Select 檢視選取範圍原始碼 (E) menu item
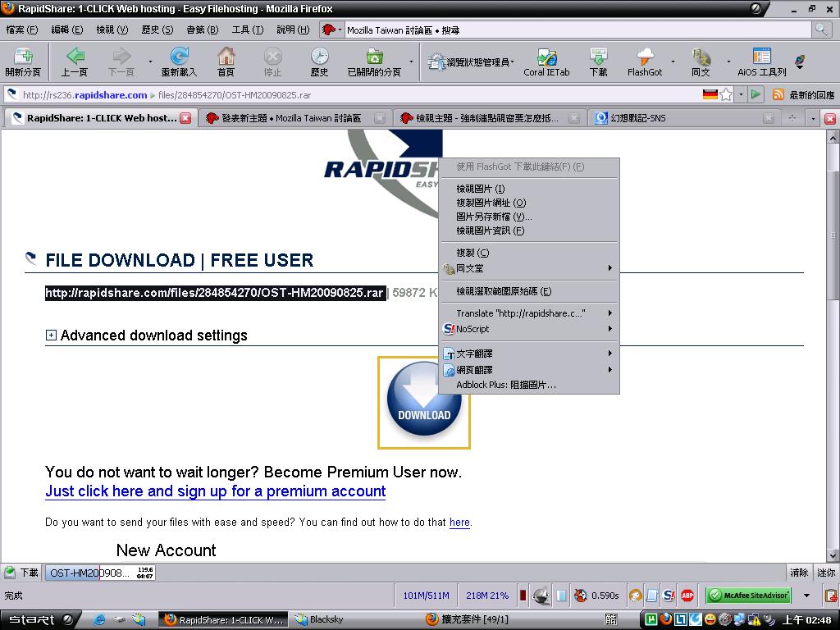 (529, 291)
